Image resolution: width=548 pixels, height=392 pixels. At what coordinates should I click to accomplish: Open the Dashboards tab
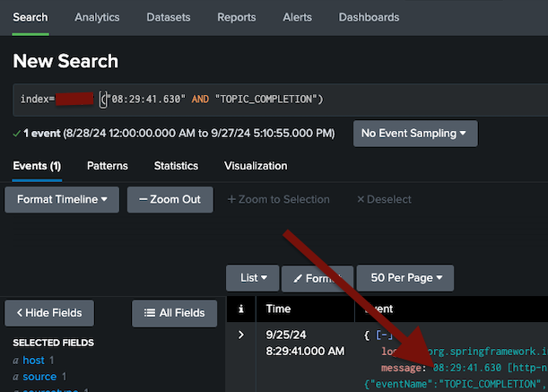point(369,17)
